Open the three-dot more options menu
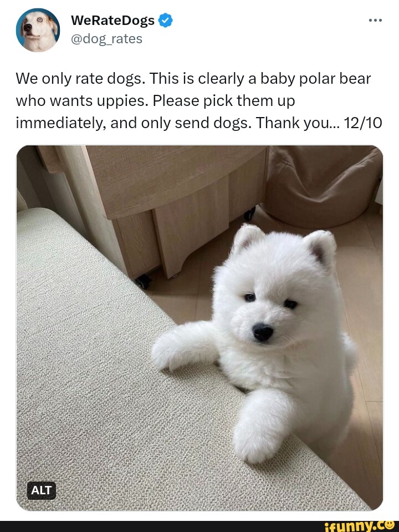 pyautogui.click(x=375, y=21)
